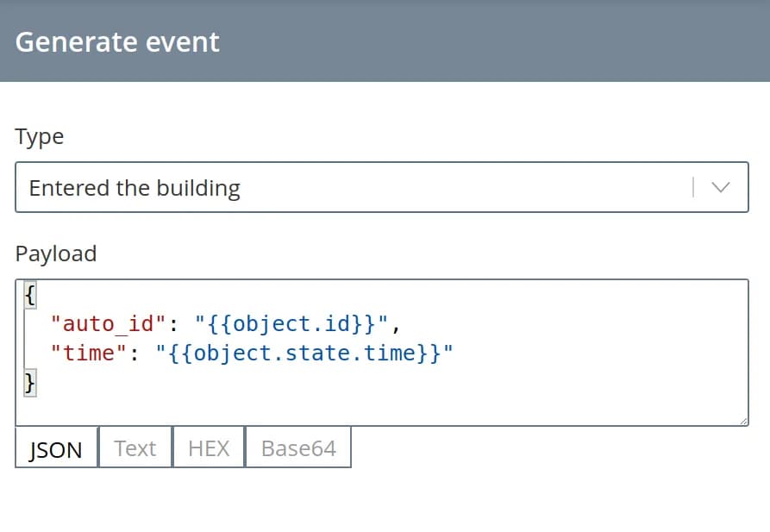Click the {{object.id}} value in payload
Screen dimensions: 770x532
[x=293, y=324]
